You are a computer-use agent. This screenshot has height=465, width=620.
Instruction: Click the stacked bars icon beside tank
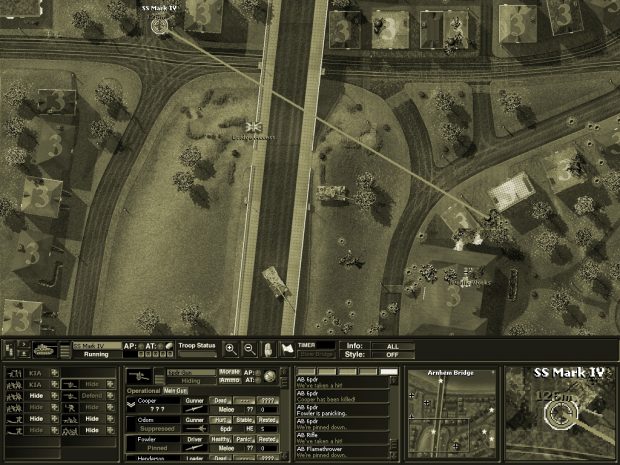click(x=65, y=350)
